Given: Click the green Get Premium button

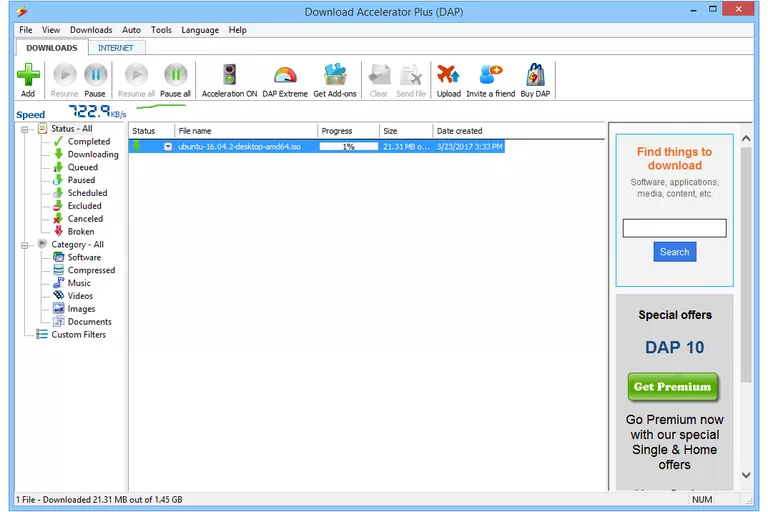Looking at the screenshot, I should click(x=672, y=387).
